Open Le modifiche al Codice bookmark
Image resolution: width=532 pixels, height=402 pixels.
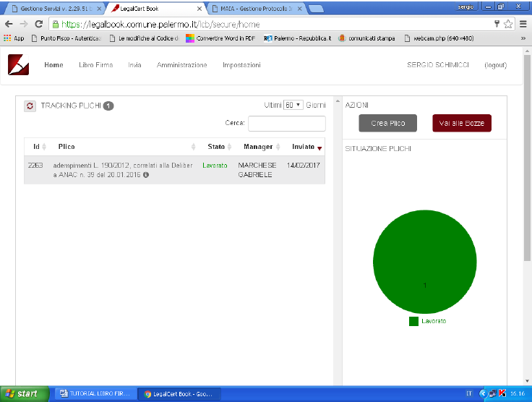(144, 38)
